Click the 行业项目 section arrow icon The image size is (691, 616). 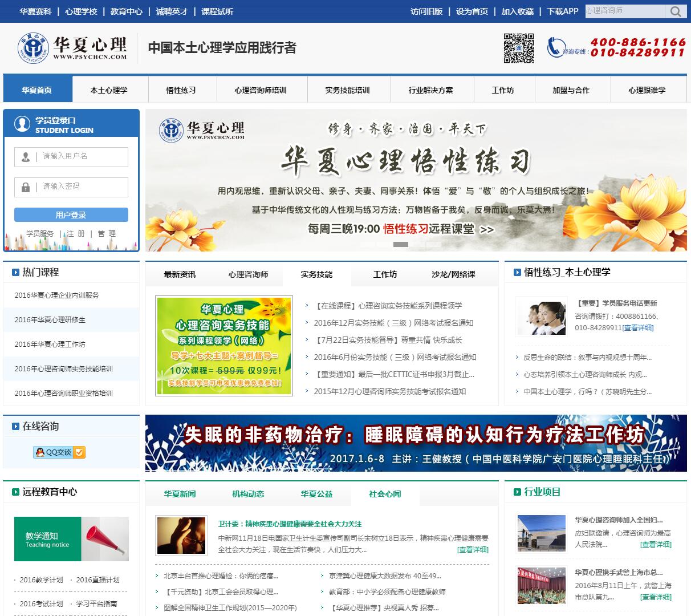pyautogui.click(x=517, y=492)
